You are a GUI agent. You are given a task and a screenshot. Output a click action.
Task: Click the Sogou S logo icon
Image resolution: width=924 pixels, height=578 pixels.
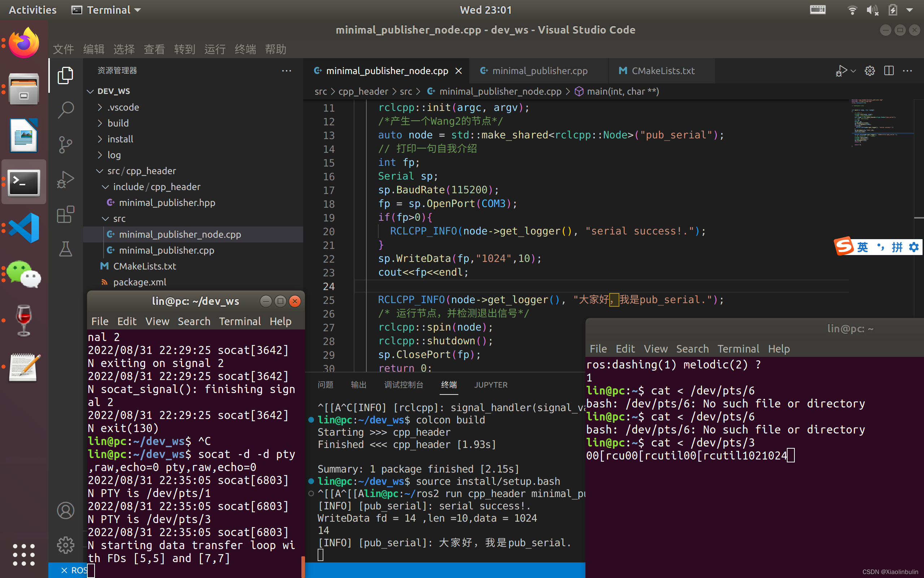pyautogui.click(x=844, y=246)
